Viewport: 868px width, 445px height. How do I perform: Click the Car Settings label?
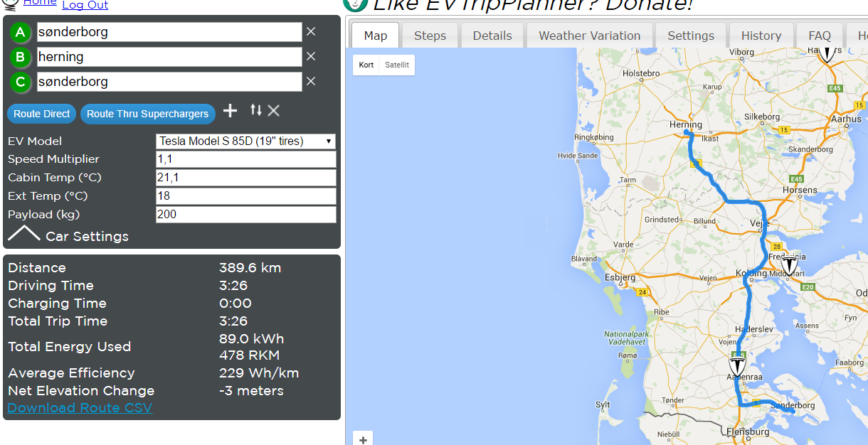[87, 236]
